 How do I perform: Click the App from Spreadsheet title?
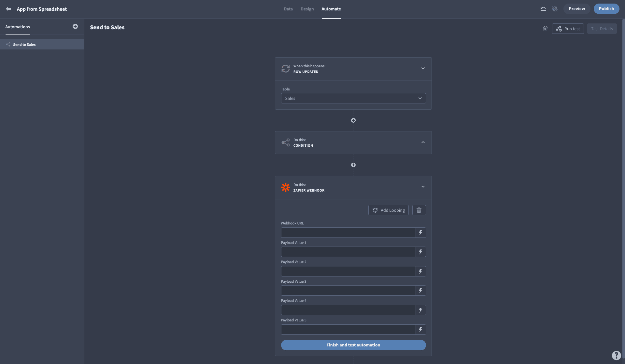[42, 9]
